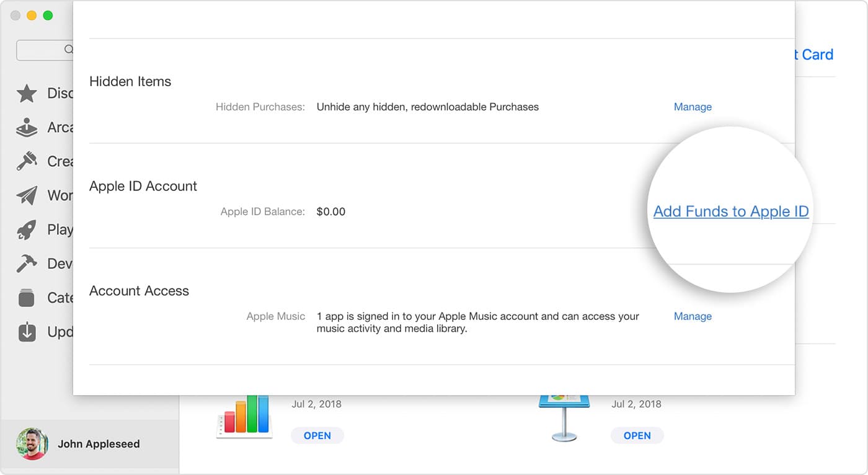The width and height of the screenshot is (868, 475).
Task: Open the Keynote app with OPEN button
Action: (x=637, y=435)
